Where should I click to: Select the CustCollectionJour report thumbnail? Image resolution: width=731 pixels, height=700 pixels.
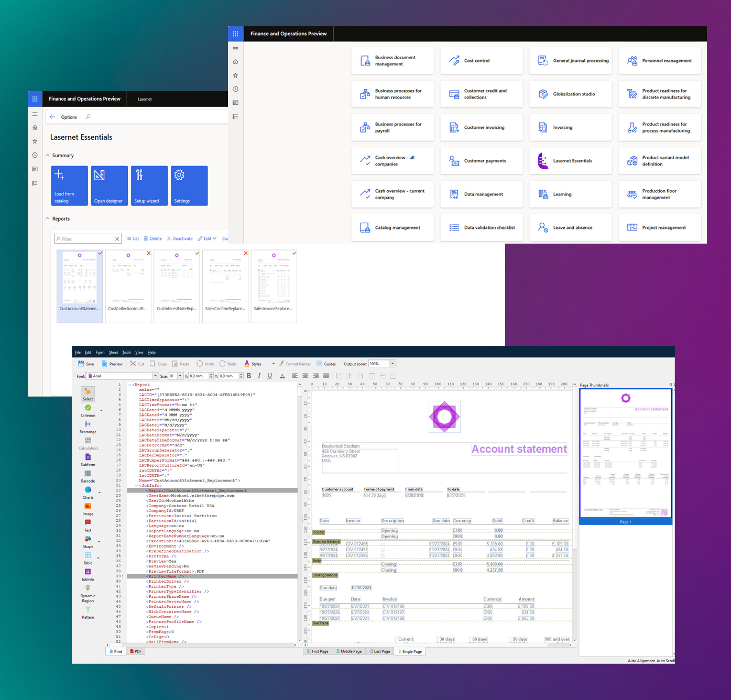[x=128, y=286]
